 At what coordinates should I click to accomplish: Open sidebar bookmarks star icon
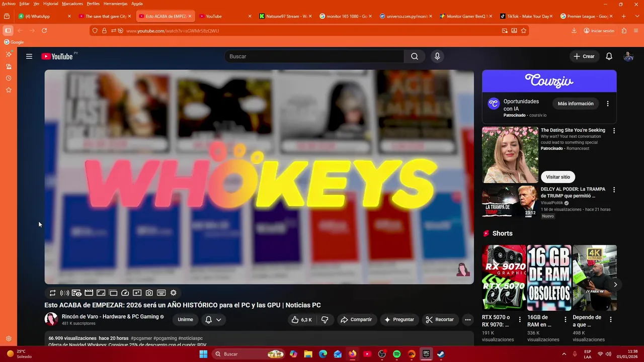(9, 90)
